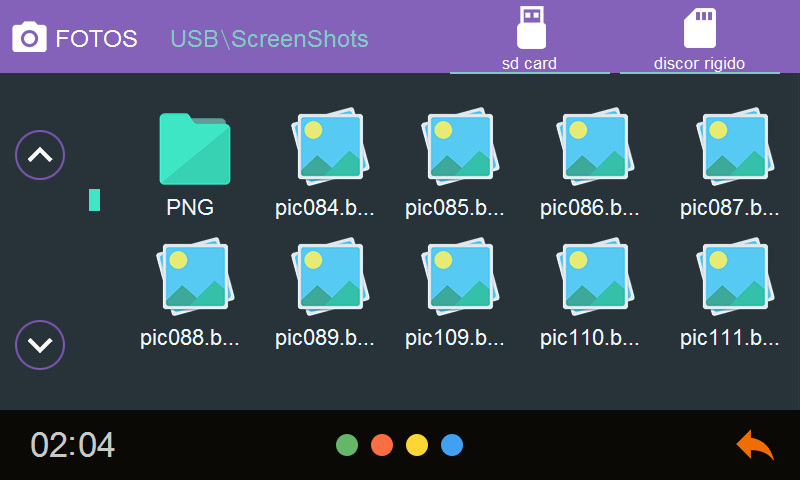Viewport: 800px width, 480px height.
Task: Select the discor rigido storage icon
Action: click(x=699, y=28)
